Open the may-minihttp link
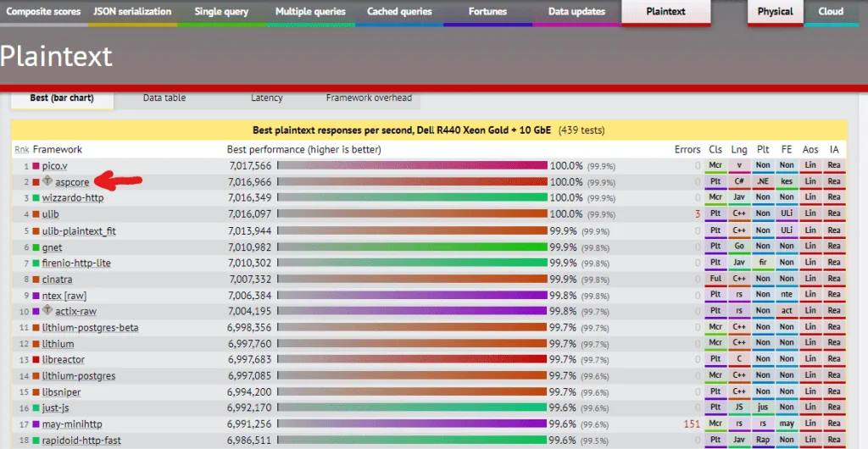This screenshot has height=449, width=868. pos(72,424)
